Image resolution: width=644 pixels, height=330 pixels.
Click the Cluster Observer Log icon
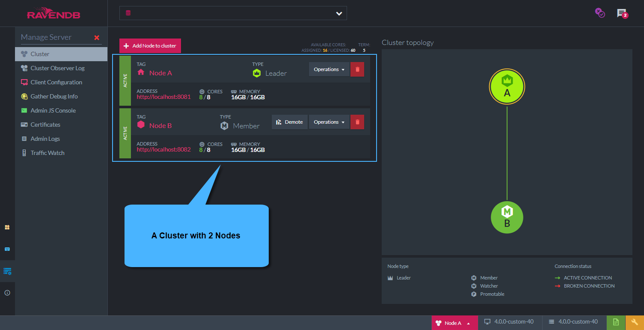point(24,68)
